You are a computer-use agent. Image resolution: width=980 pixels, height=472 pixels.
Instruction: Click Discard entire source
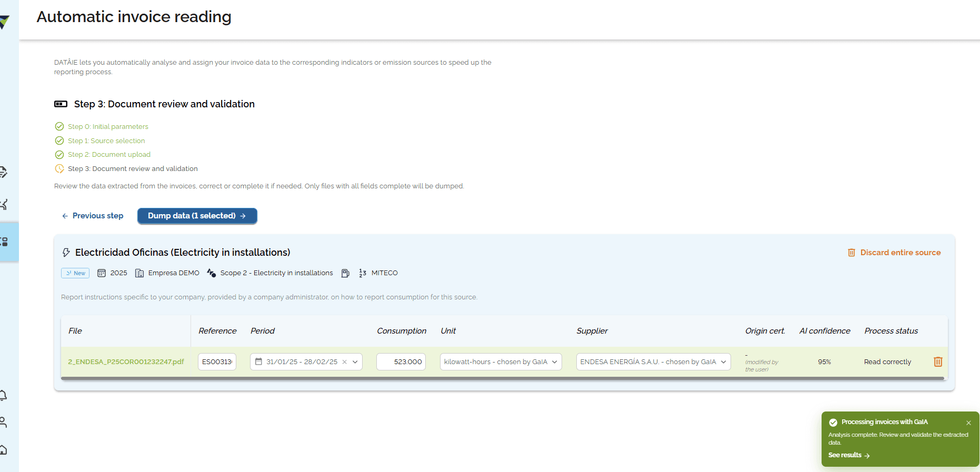[x=894, y=253]
